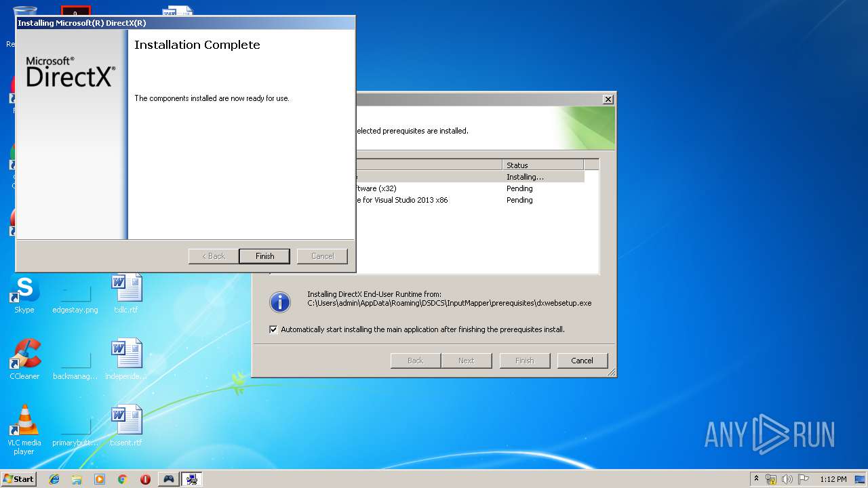This screenshot has height=488, width=868.
Task: Select the Visual Studio 2013 x86 prerequisite row
Action: point(469,200)
